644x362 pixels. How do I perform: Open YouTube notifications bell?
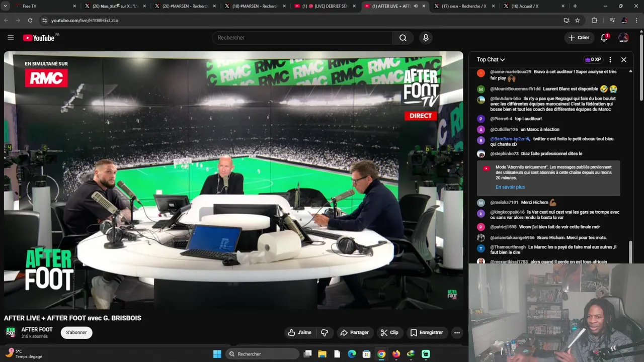pyautogui.click(x=604, y=38)
